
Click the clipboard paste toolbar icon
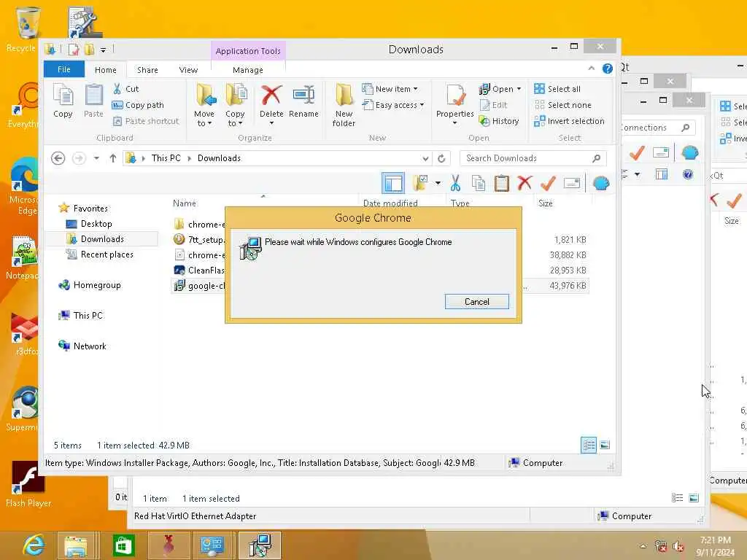502,183
